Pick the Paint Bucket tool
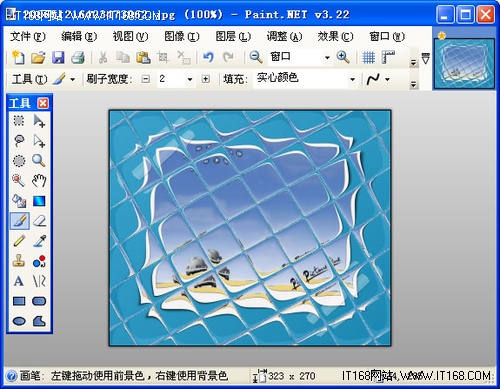The height and width of the screenshot is (389, 500). click(19, 201)
